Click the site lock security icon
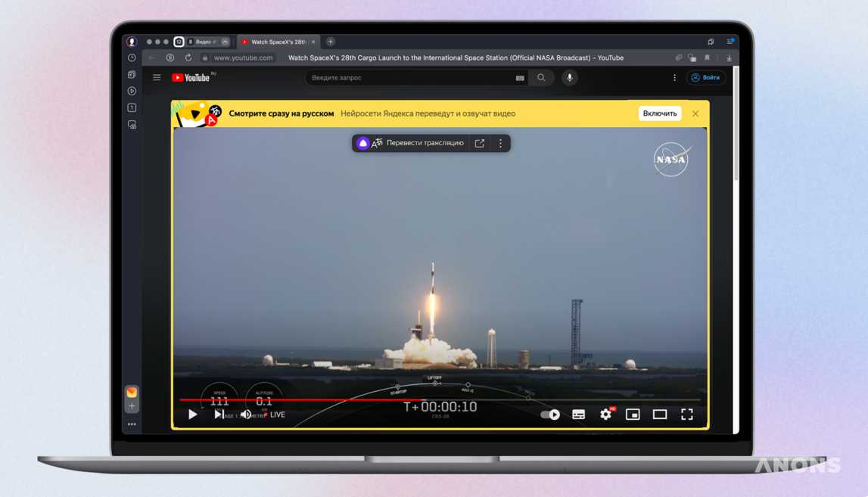This screenshot has width=868, height=497. [205, 57]
